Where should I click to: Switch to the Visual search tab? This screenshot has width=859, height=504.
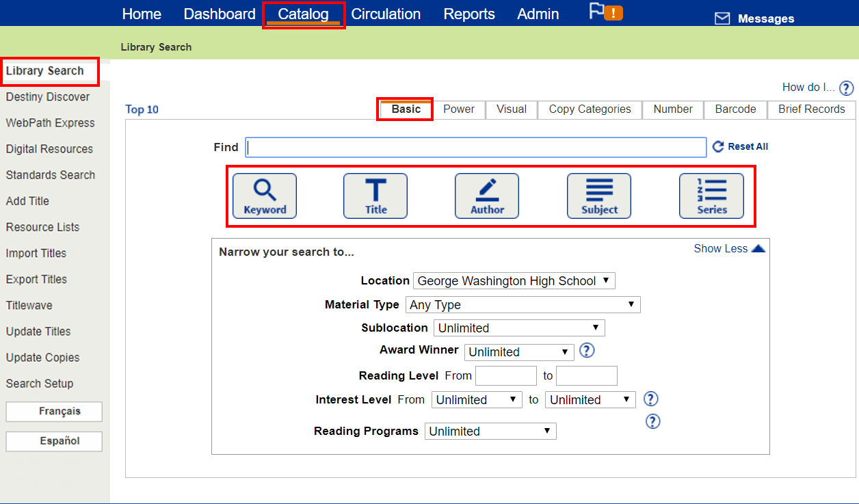(x=512, y=109)
